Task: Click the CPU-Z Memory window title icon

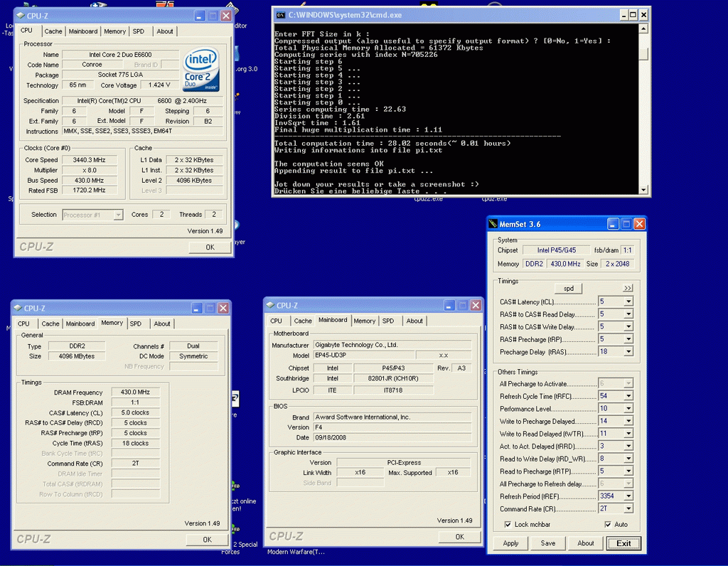Action: point(18,308)
